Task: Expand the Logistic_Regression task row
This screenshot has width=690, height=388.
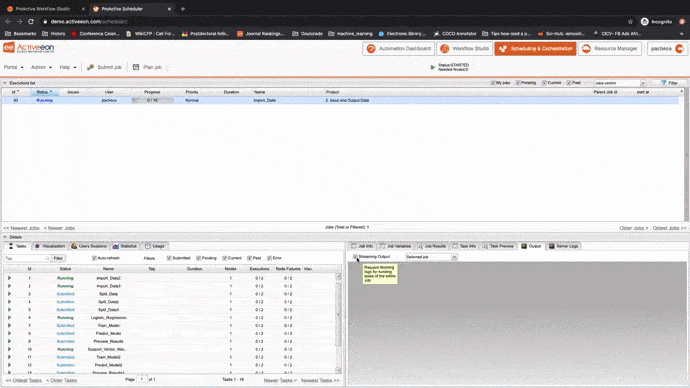Action: [x=9, y=318]
